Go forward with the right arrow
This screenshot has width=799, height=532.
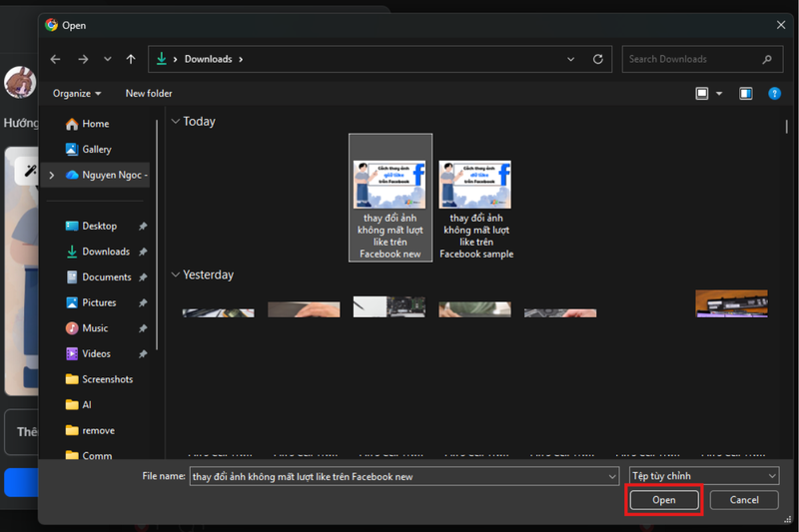(x=83, y=59)
